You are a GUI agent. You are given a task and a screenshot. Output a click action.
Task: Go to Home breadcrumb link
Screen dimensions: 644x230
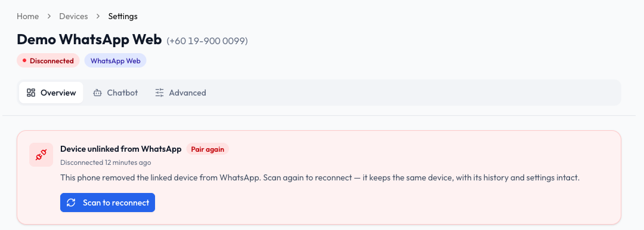tap(28, 17)
